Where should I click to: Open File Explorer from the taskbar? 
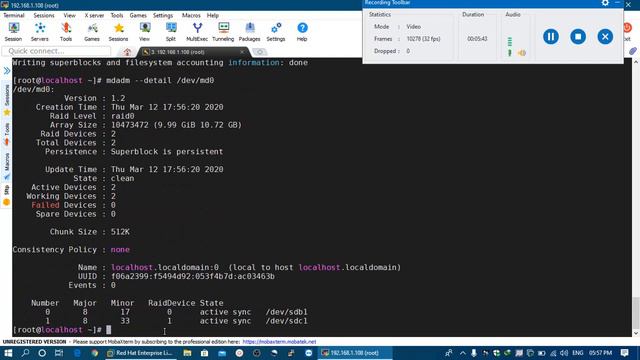click(x=187, y=353)
